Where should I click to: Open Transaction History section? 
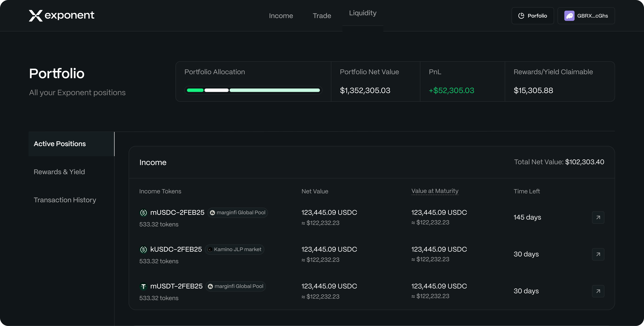65,200
